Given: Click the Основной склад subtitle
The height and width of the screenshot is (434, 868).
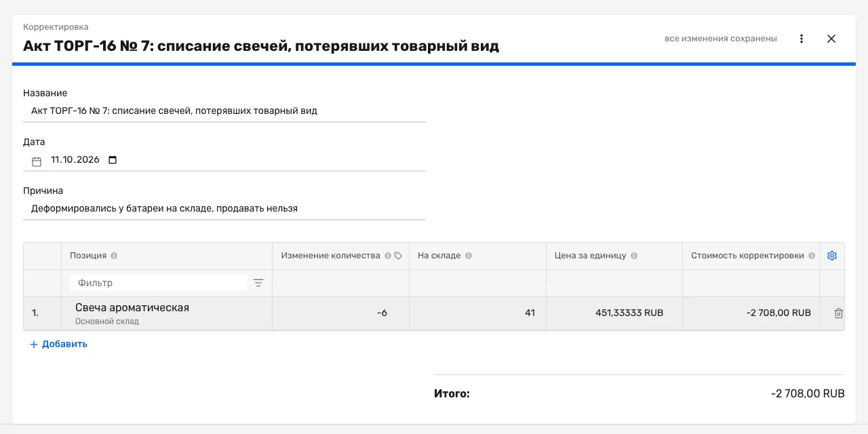Looking at the screenshot, I should [107, 321].
